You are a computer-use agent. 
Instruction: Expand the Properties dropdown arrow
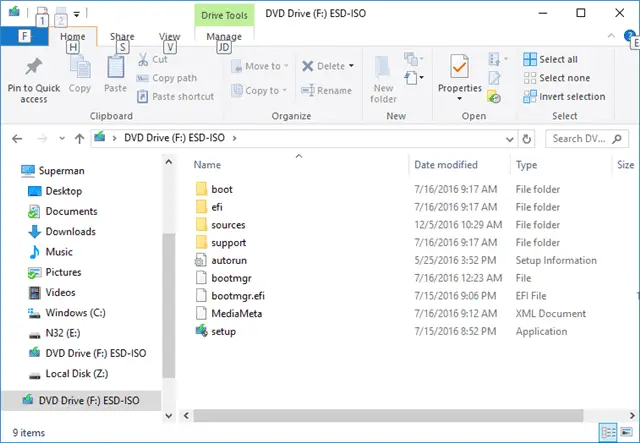click(460, 98)
